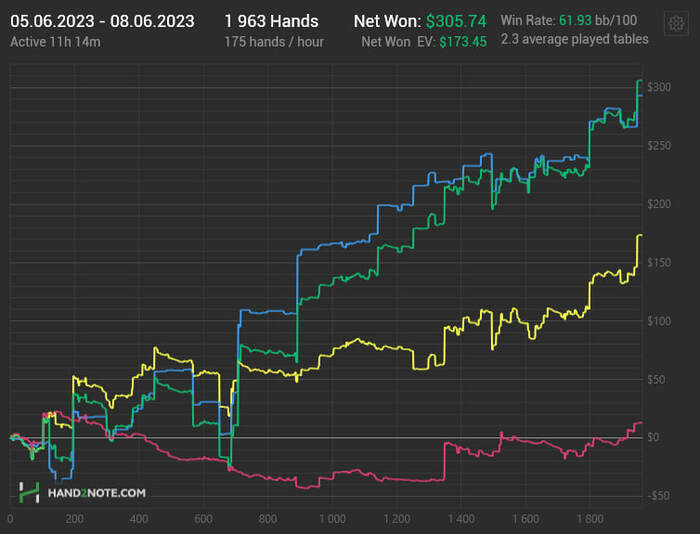
Task: Click the 0 label on x-axis
Action: pos(10,519)
